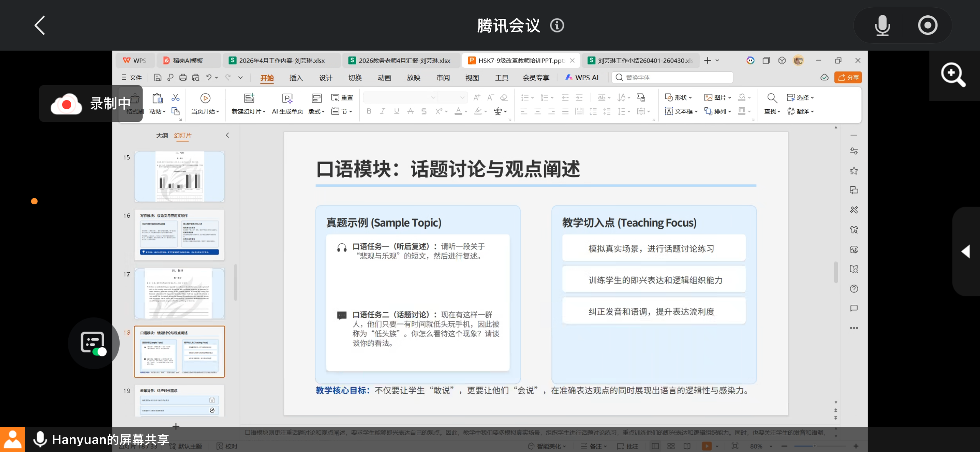Click the New Slide icon in ribbon
Screen dimensions: 980x452
point(249,98)
